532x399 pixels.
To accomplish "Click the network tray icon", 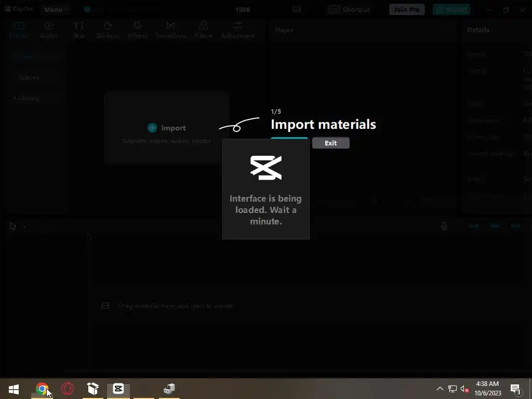I will 453,389.
